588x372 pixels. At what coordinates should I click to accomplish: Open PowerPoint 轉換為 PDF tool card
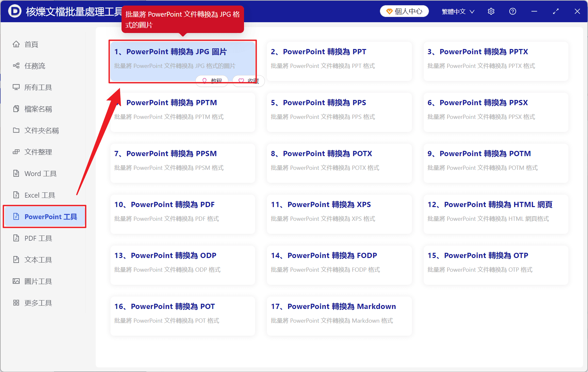[x=183, y=214]
